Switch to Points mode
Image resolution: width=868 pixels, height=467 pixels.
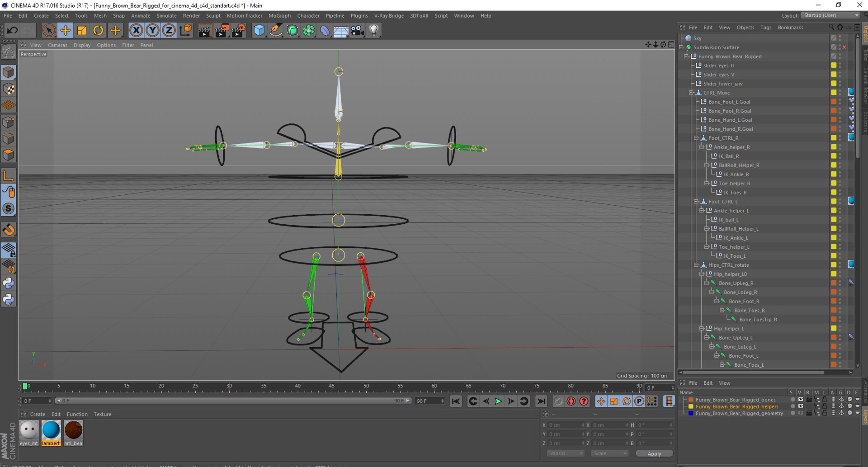coord(9,123)
